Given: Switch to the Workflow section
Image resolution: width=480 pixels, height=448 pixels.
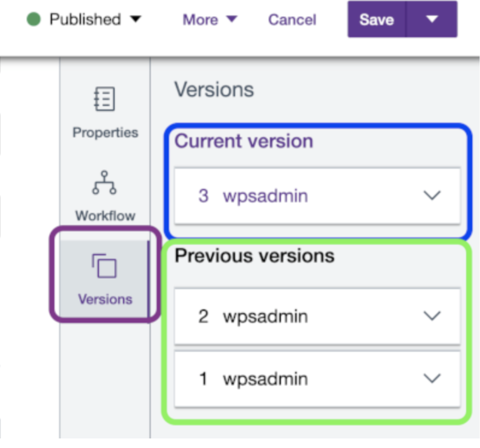Looking at the screenshot, I should pos(105,215).
